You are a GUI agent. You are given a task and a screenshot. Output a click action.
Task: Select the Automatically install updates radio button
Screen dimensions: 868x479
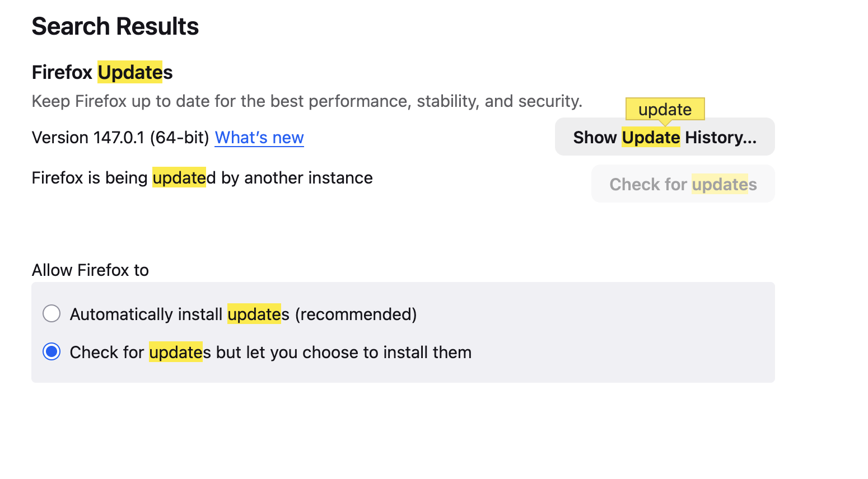(x=52, y=313)
